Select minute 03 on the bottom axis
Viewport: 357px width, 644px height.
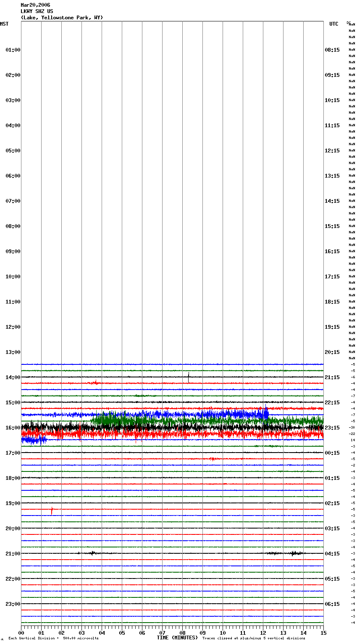(81, 633)
